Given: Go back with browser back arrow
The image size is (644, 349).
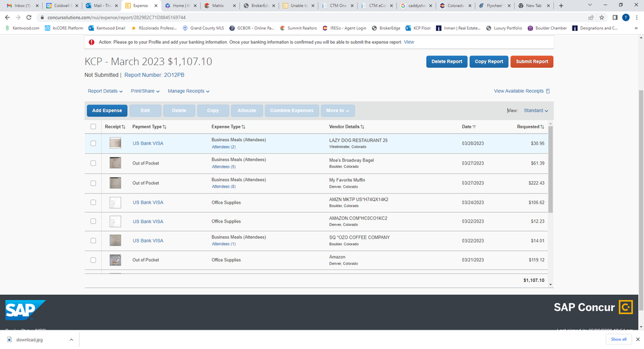Looking at the screenshot, I should click(7, 17).
